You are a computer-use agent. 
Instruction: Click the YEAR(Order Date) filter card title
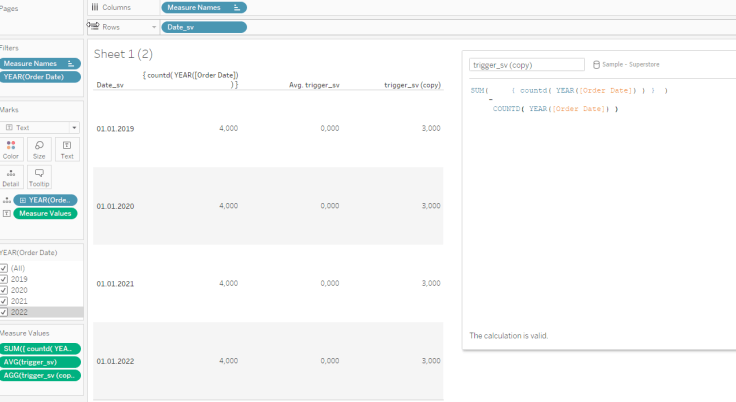pyautogui.click(x=29, y=253)
